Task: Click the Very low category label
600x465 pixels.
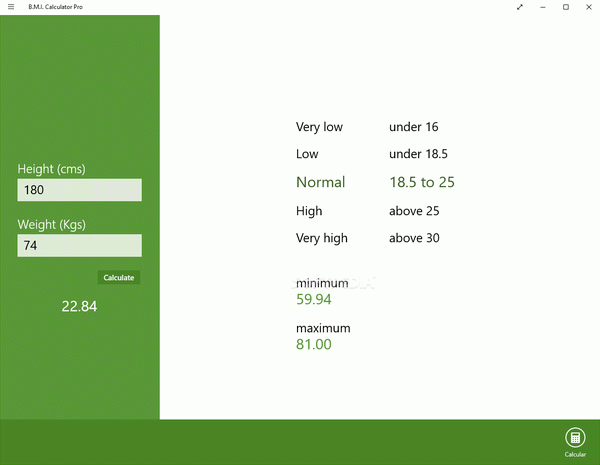Action: point(319,127)
